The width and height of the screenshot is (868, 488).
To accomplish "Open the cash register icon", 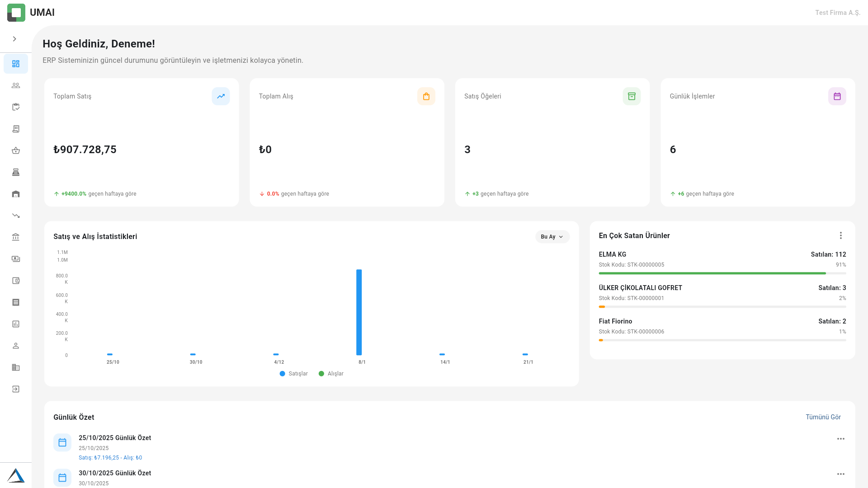I will coord(15,172).
